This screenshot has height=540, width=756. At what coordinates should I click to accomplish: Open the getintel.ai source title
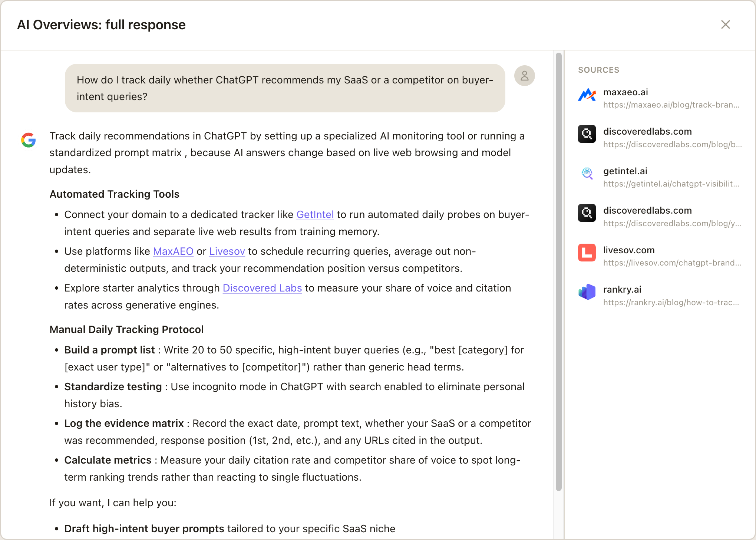click(x=625, y=171)
